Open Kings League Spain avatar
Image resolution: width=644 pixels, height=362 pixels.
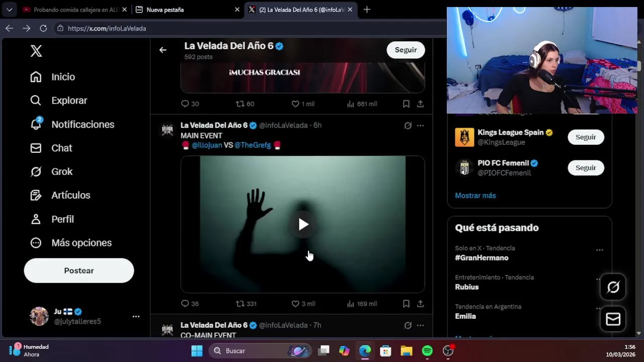(x=464, y=137)
